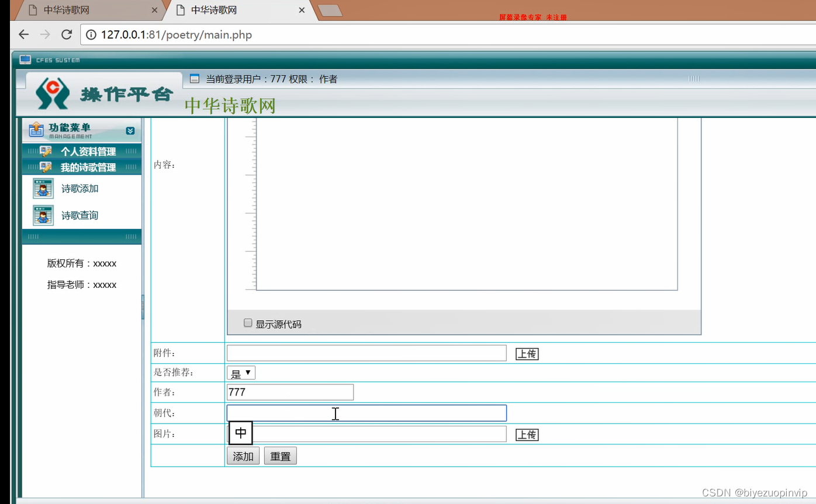Click the 诗歌添加 icon
The width and height of the screenshot is (816, 504).
tap(43, 189)
